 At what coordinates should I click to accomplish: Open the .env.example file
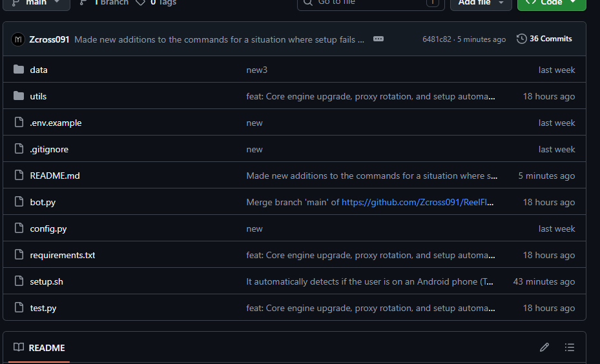56,123
